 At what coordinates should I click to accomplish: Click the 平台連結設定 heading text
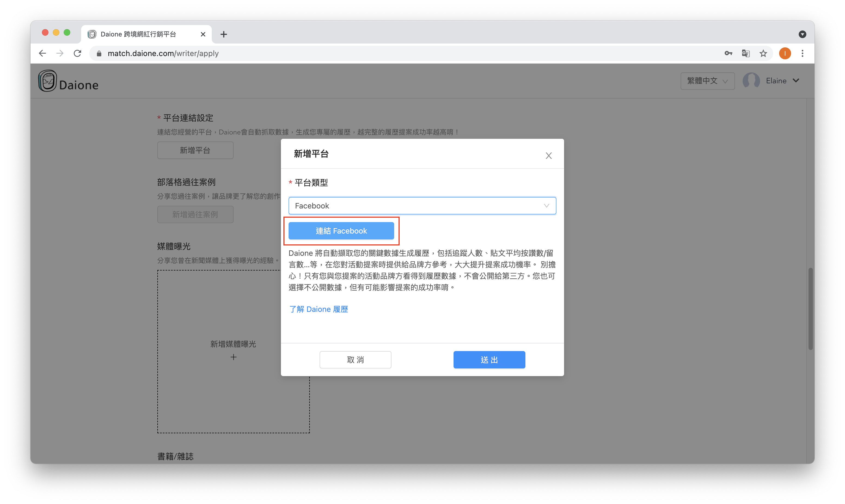tap(188, 118)
